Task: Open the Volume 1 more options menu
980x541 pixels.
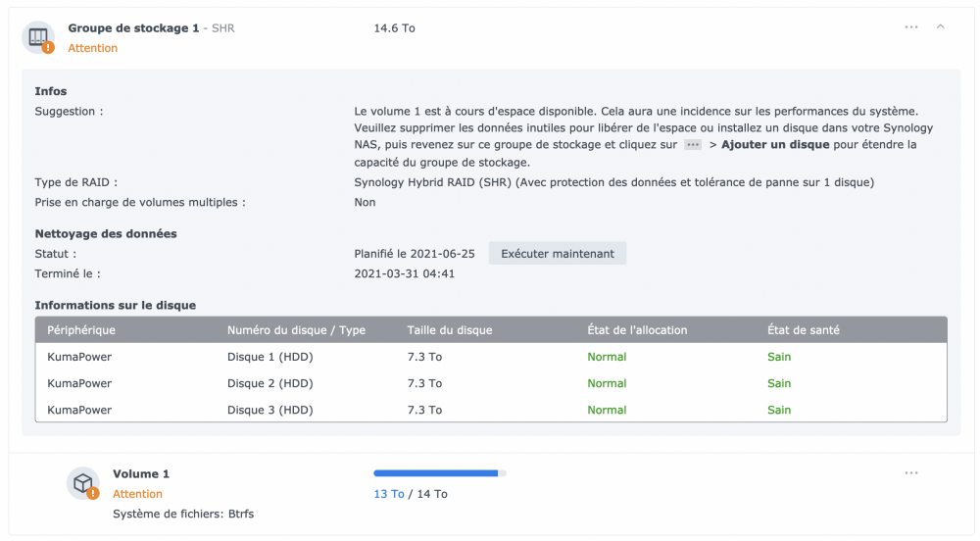Action: (x=911, y=473)
